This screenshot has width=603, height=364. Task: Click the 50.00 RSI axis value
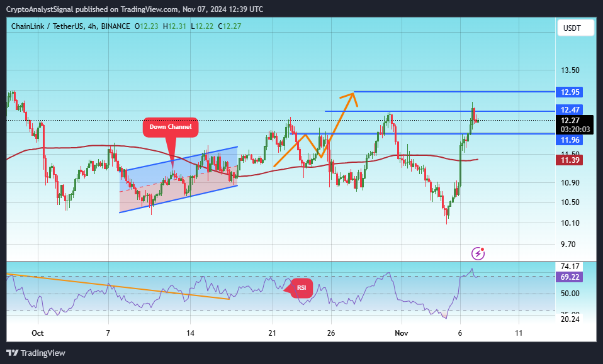pos(570,294)
